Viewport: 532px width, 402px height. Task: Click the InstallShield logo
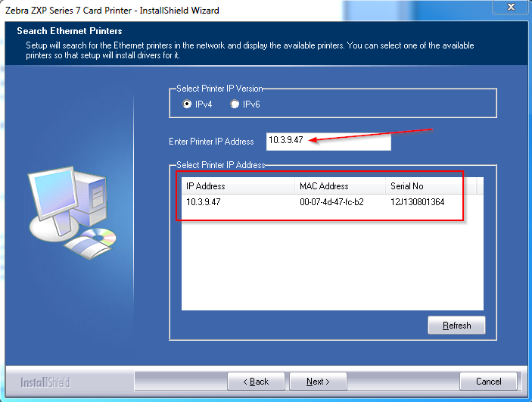[45, 382]
